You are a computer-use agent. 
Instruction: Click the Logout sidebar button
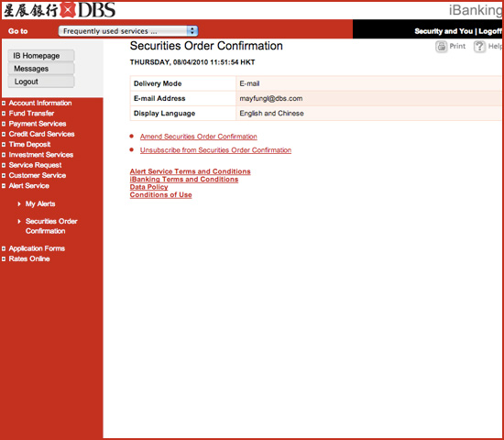(41, 82)
